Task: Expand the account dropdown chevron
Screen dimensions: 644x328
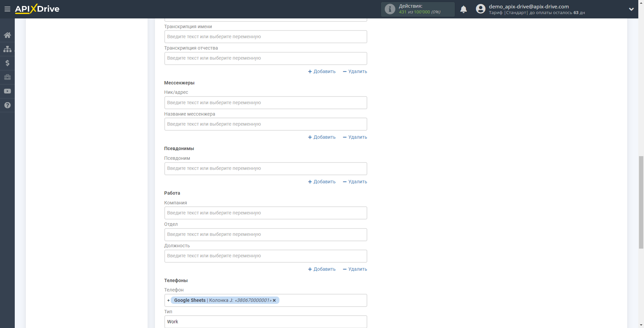Action: click(631, 9)
